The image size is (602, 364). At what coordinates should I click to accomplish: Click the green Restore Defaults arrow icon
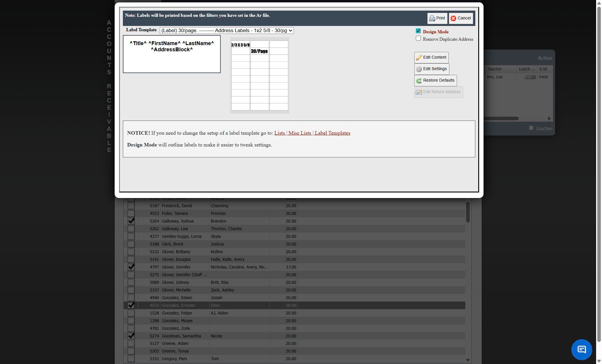419,80
